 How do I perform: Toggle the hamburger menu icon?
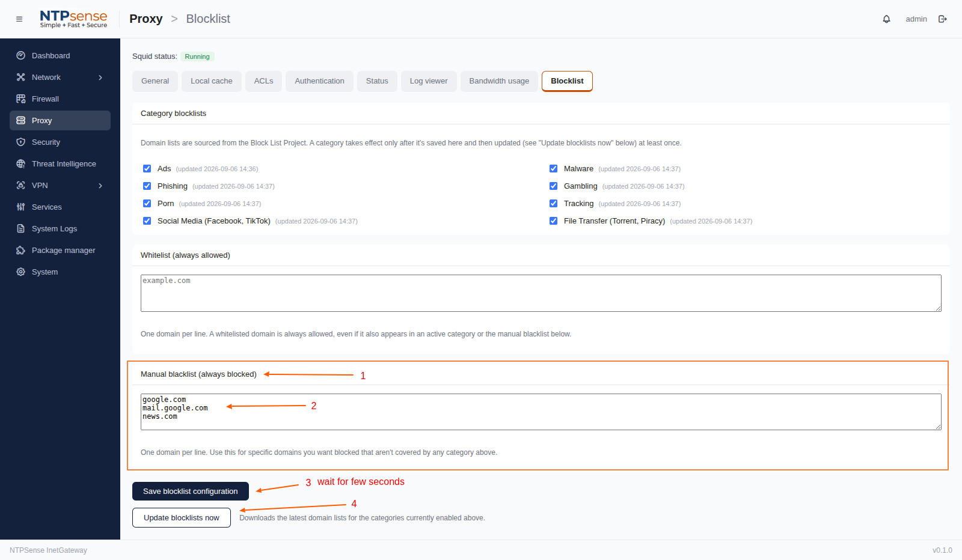point(19,19)
